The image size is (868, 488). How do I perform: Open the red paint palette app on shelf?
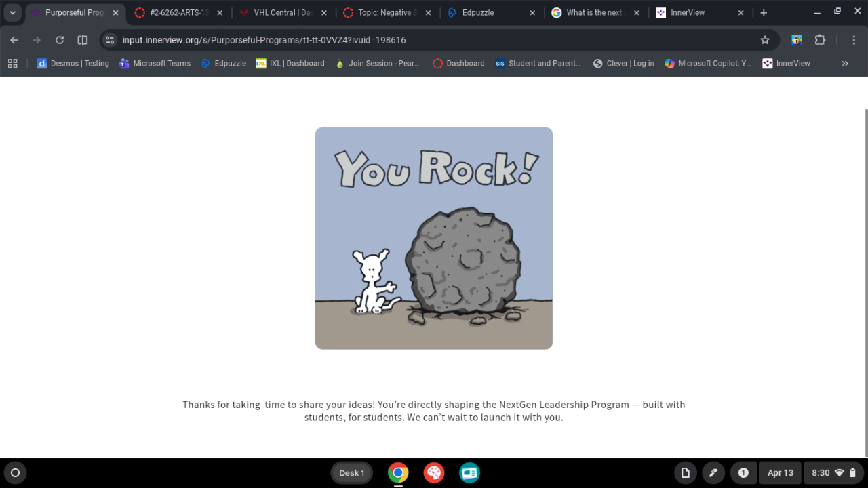click(x=434, y=472)
